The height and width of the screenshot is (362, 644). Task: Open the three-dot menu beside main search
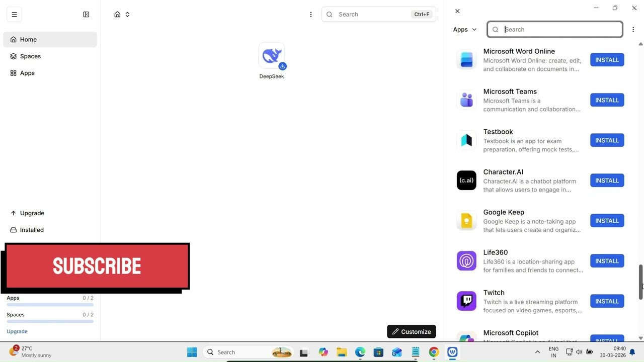point(311,15)
